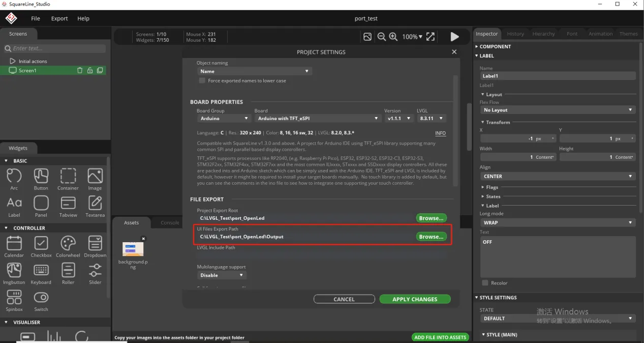Browse for UI Files Export Path
644x343 pixels.
coord(431,237)
